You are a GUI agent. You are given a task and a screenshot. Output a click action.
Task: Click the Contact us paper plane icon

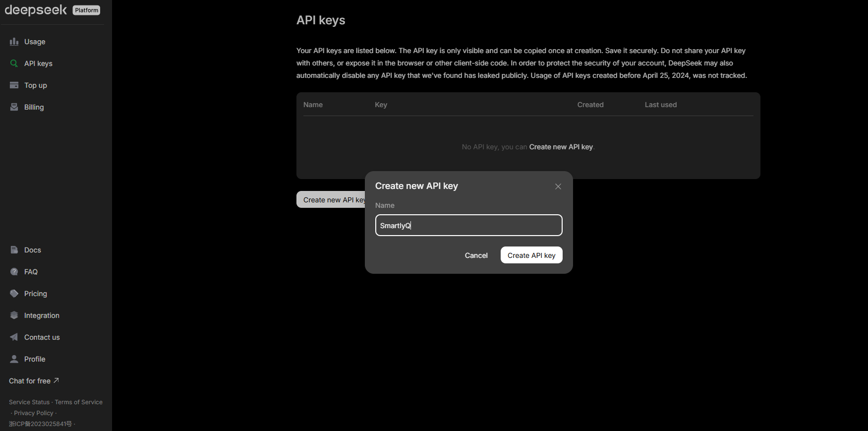[14, 337]
